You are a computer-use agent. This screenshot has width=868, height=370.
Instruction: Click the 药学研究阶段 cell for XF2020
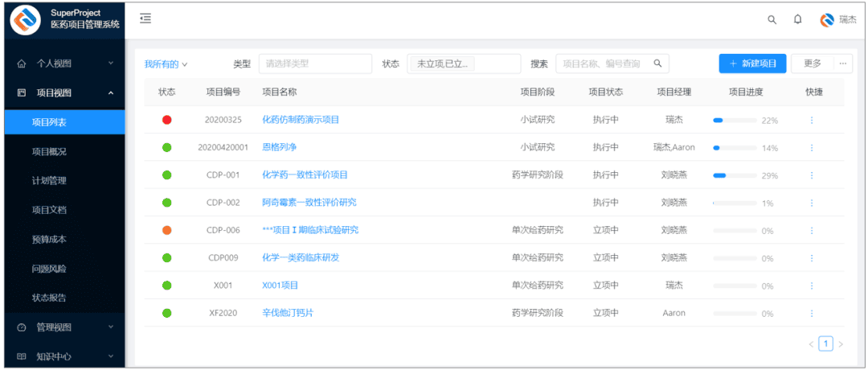[x=538, y=313]
